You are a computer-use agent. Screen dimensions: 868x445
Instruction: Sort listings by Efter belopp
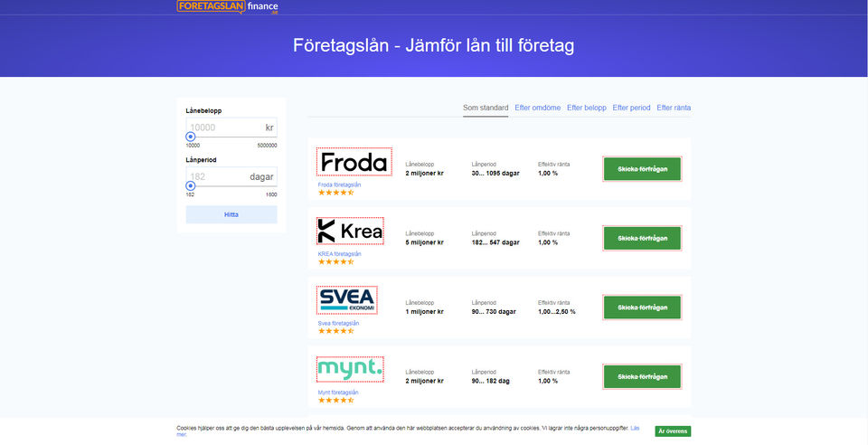click(x=587, y=108)
